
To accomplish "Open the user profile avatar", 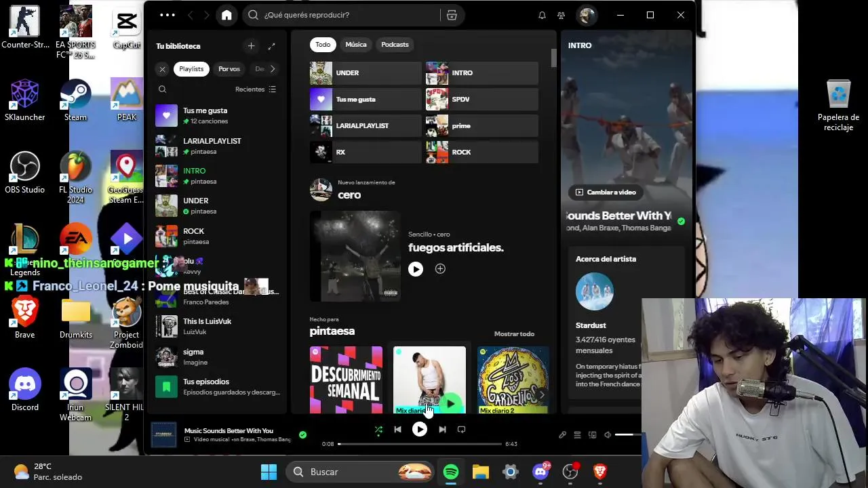I will tap(587, 15).
